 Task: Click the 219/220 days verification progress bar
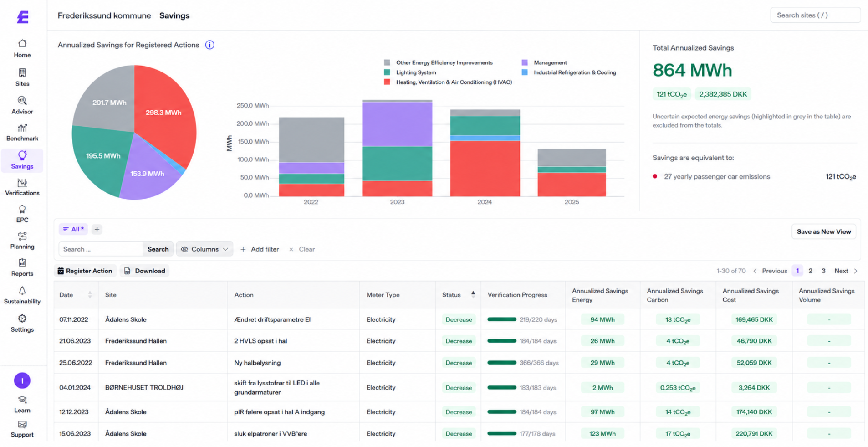pyautogui.click(x=502, y=319)
